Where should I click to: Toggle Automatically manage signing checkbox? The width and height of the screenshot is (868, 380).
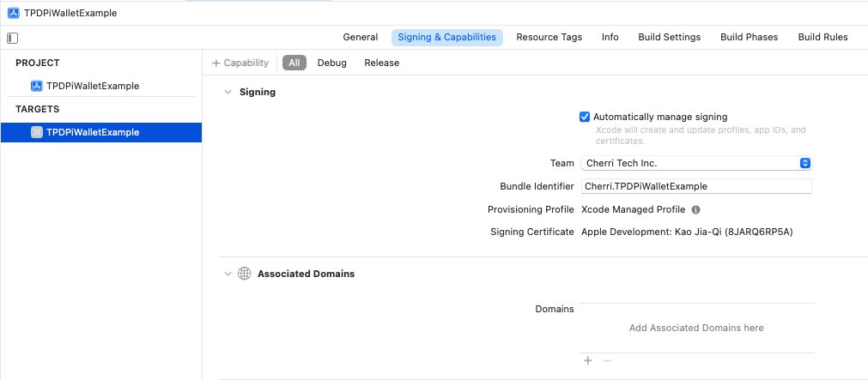pyautogui.click(x=585, y=117)
